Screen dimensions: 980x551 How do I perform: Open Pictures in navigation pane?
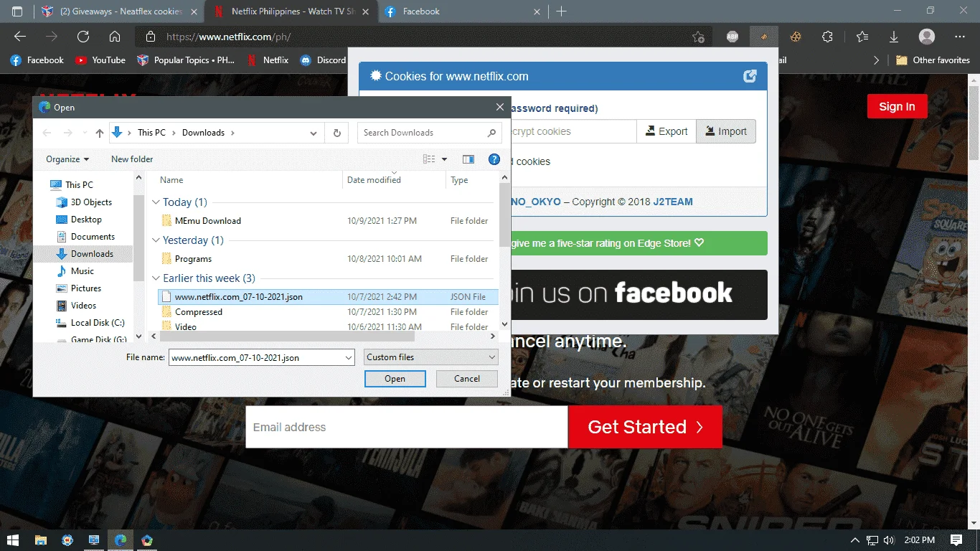[x=86, y=288]
